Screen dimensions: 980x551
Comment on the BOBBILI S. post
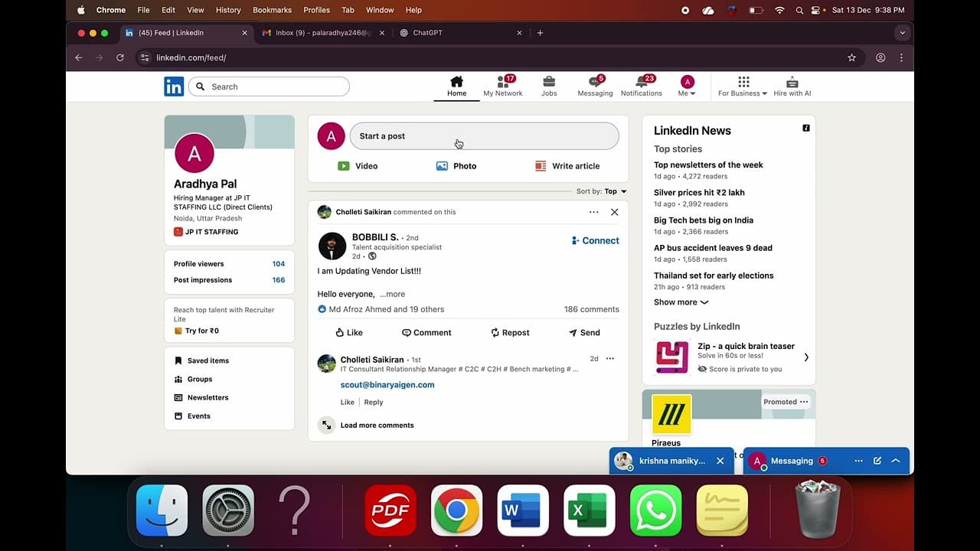[x=426, y=333]
